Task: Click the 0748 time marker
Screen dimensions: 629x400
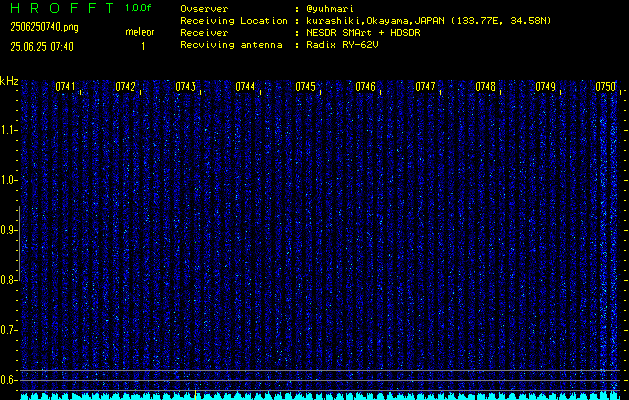Action: [x=485, y=87]
